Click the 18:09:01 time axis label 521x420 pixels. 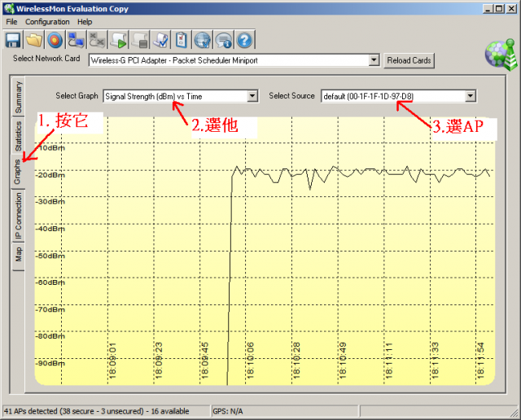tap(112, 361)
